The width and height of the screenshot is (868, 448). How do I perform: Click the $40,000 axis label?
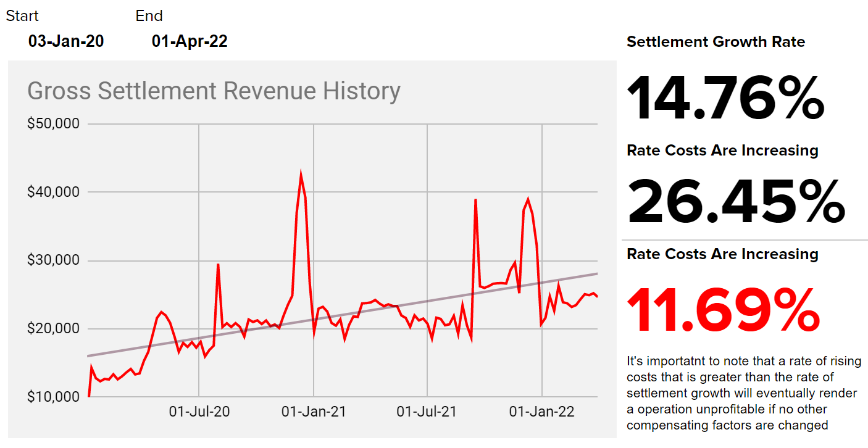point(53,192)
